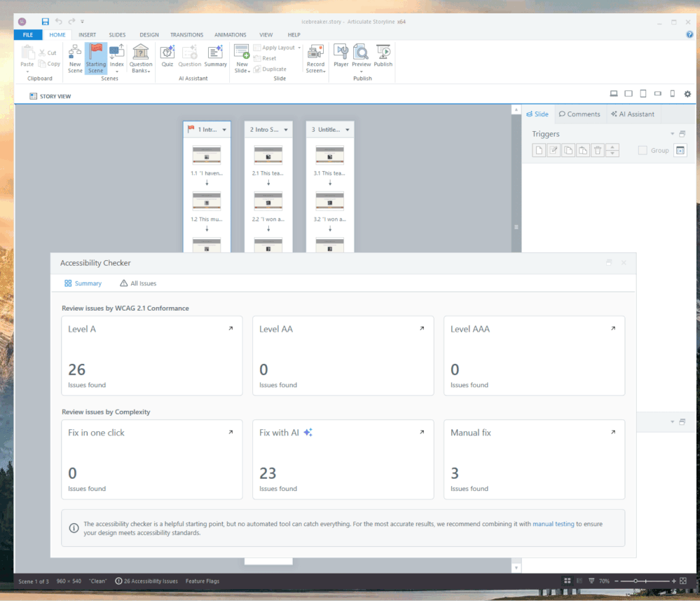Open the Transitions ribbon tab
The width and height of the screenshot is (700, 601).
(186, 34)
